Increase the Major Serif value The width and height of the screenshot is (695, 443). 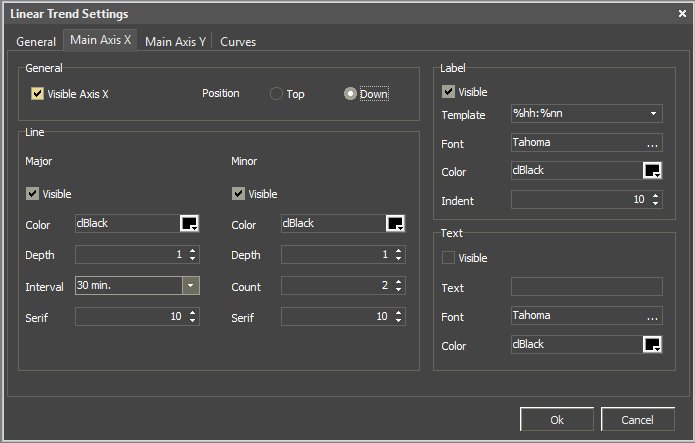point(192,313)
